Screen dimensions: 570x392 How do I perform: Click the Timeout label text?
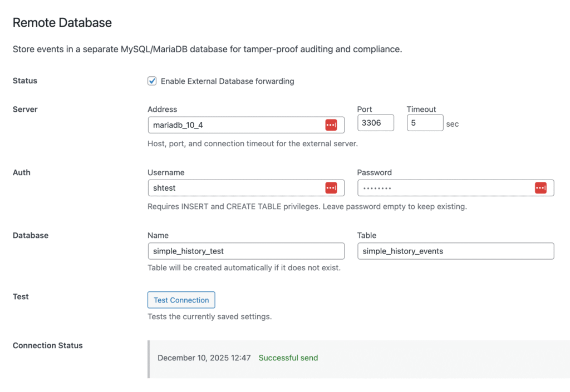tap(421, 110)
